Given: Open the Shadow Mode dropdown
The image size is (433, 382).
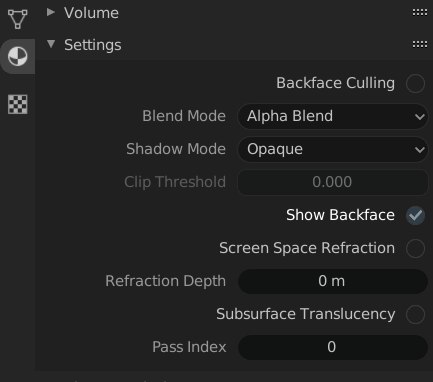Looking at the screenshot, I should [x=333, y=149].
